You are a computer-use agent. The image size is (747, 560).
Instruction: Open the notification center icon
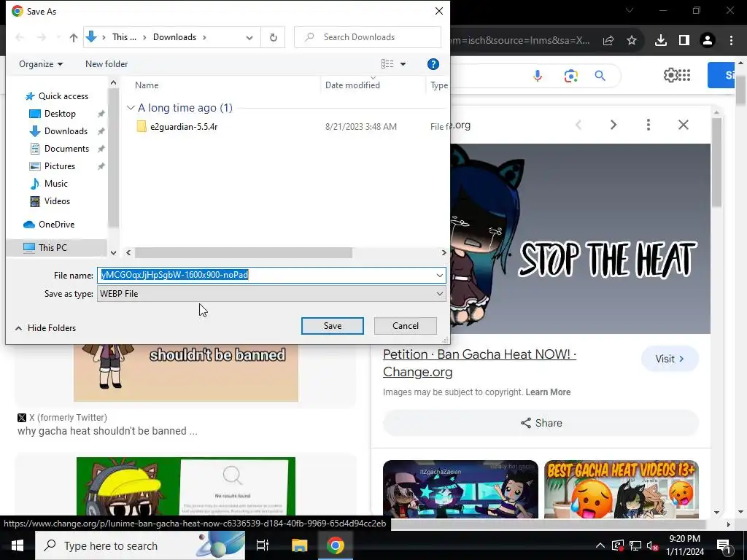(724, 545)
